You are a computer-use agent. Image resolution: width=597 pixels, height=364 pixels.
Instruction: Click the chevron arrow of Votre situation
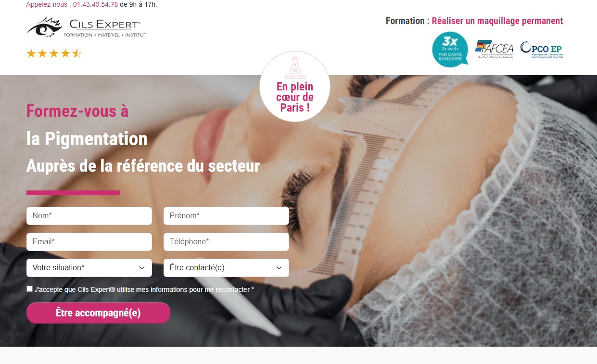click(x=142, y=268)
